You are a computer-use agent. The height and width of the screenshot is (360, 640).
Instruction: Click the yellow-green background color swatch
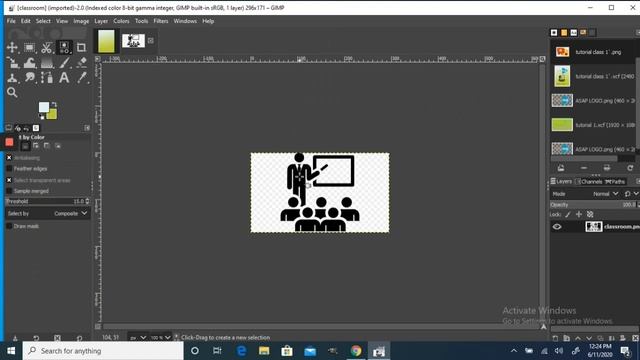tap(53, 115)
